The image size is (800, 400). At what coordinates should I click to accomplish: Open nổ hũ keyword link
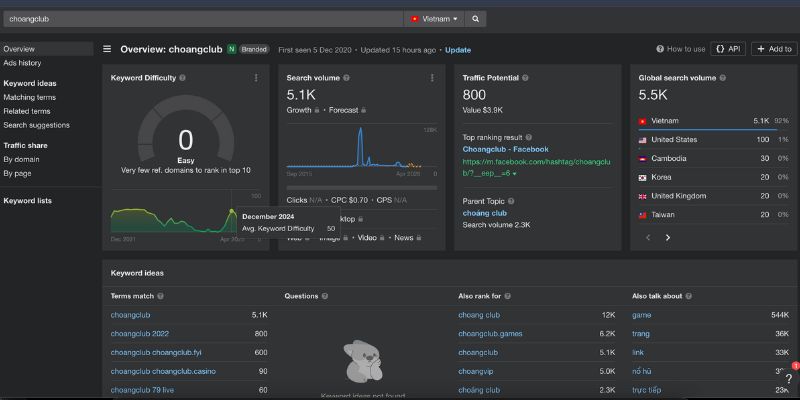(641, 371)
